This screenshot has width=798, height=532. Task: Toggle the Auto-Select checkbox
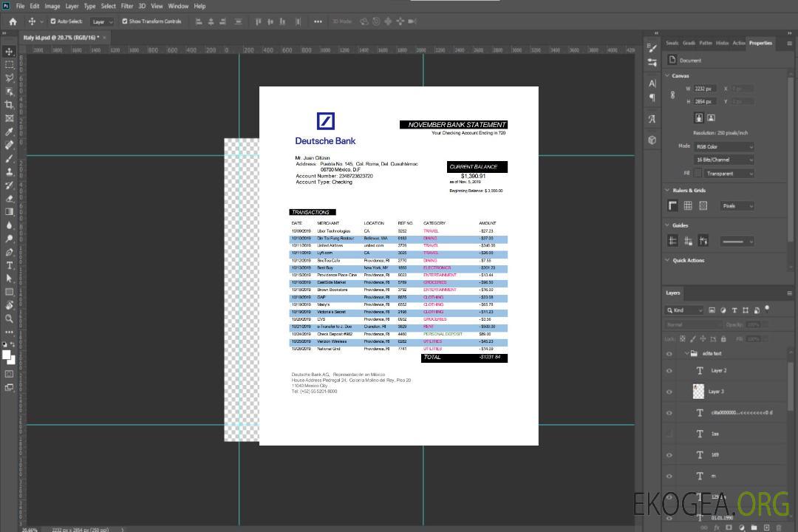pyautogui.click(x=53, y=21)
